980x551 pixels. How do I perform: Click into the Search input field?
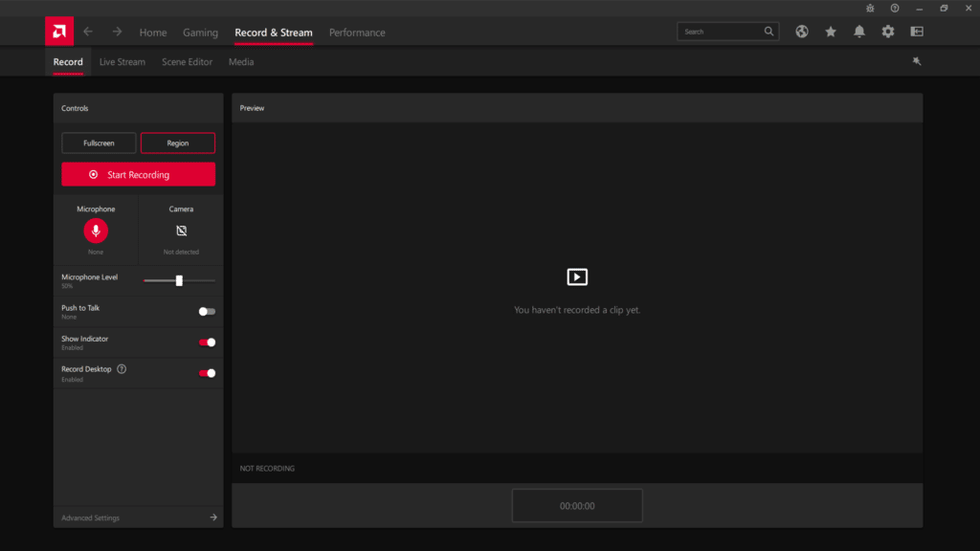(721, 32)
